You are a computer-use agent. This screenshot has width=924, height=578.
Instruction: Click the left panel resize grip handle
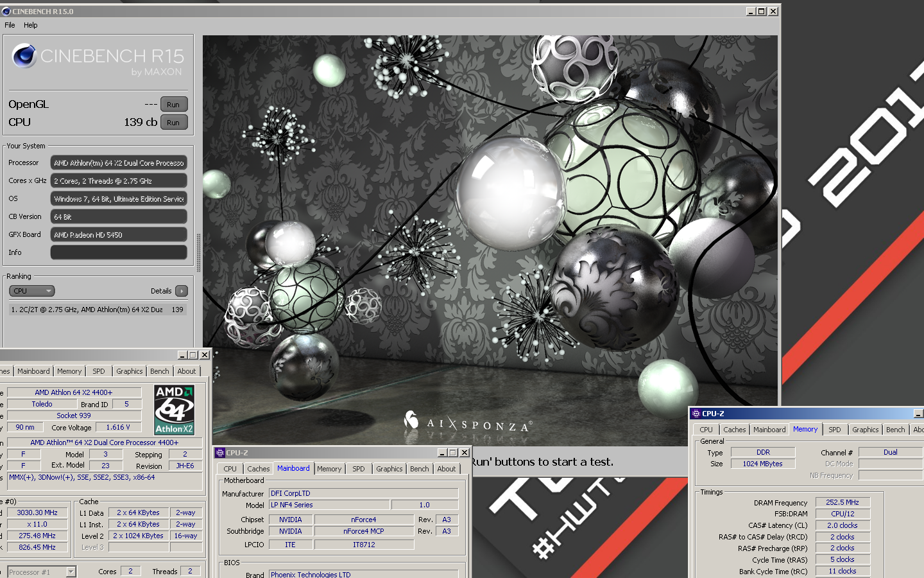tap(198, 252)
